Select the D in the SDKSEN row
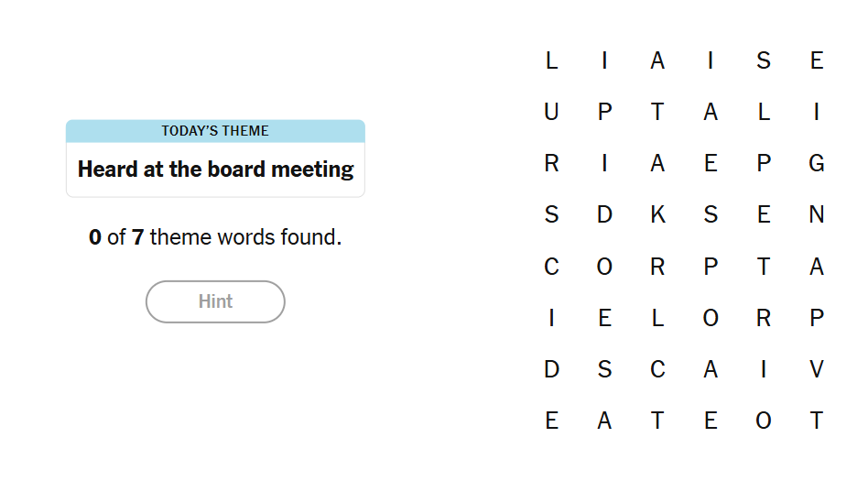The height and width of the screenshot is (492, 868). (x=604, y=215)
